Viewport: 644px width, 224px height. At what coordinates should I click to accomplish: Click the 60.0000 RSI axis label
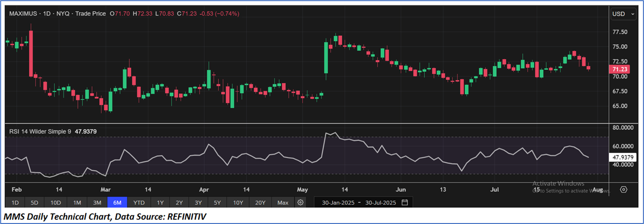click(x=623, y=146)
